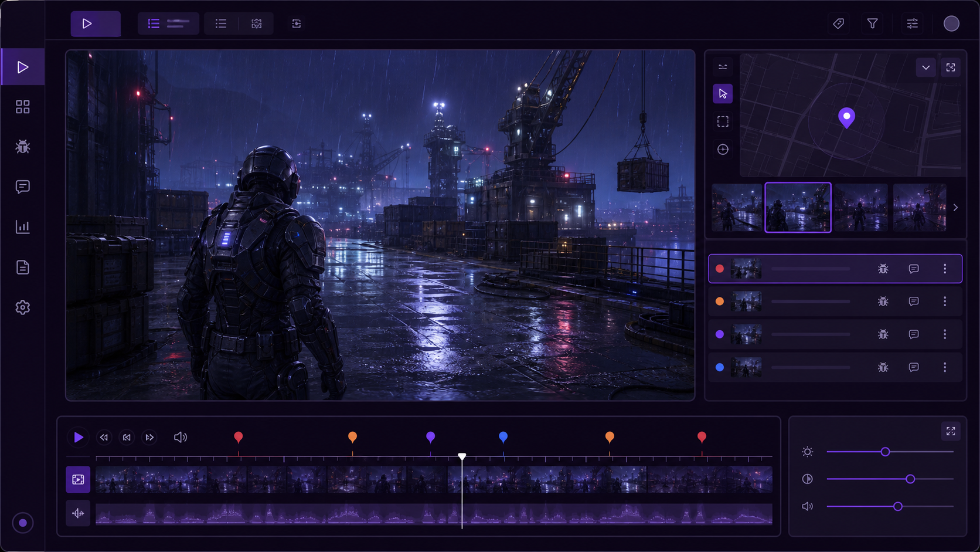The image size is (980, 552).
Task: Click the purple play button in top toolbar
Action: 96,23
